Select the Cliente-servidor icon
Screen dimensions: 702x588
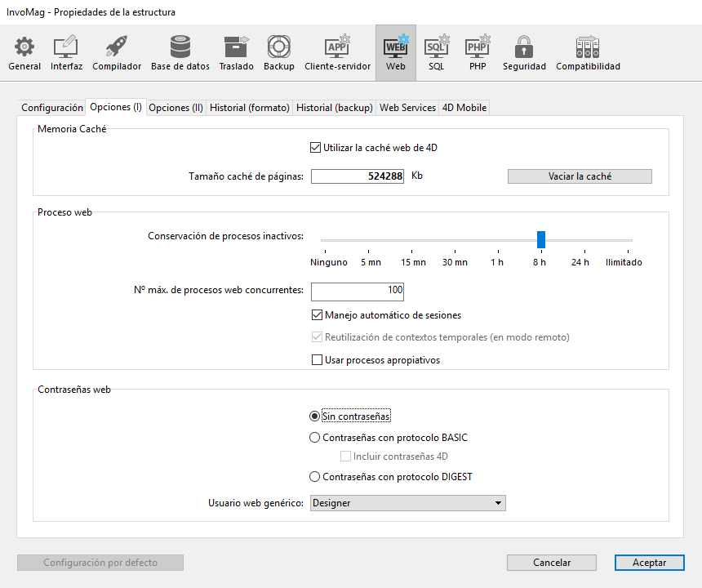pos(337,53)
